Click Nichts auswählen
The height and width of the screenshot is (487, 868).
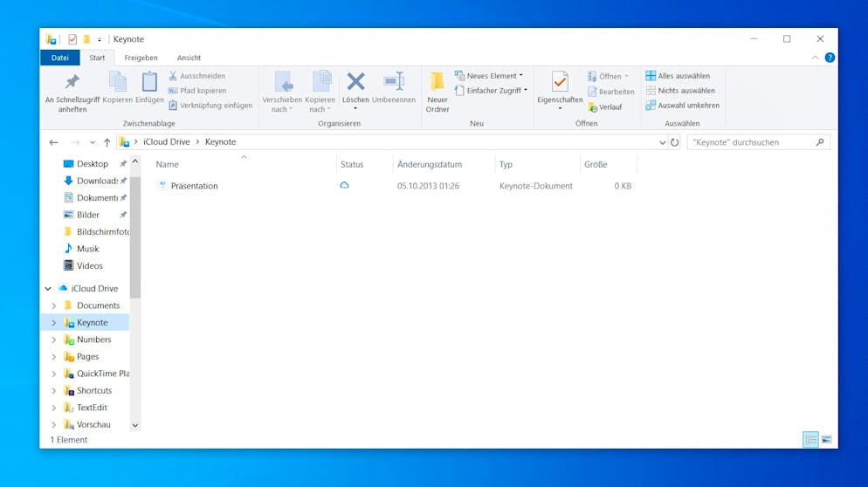[680, 90]
